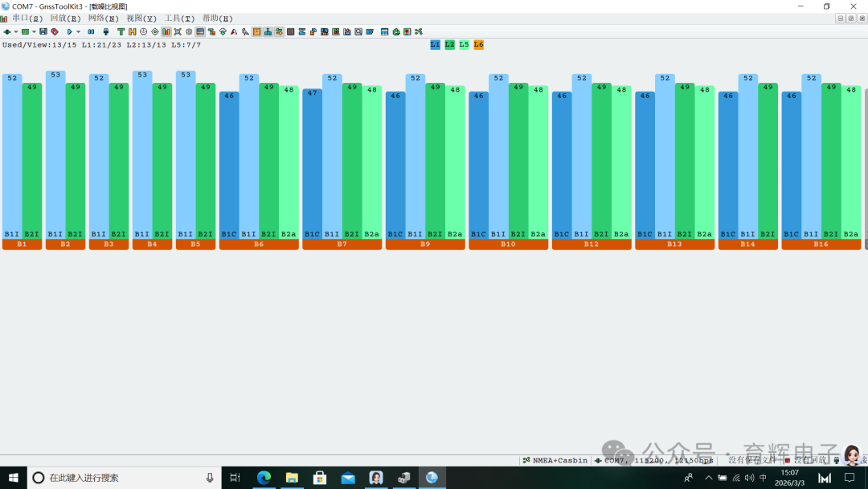The height and width of the screenshot is (489, 868).
Task: Click the pause replay icon
Action: (x=91, y=31)
